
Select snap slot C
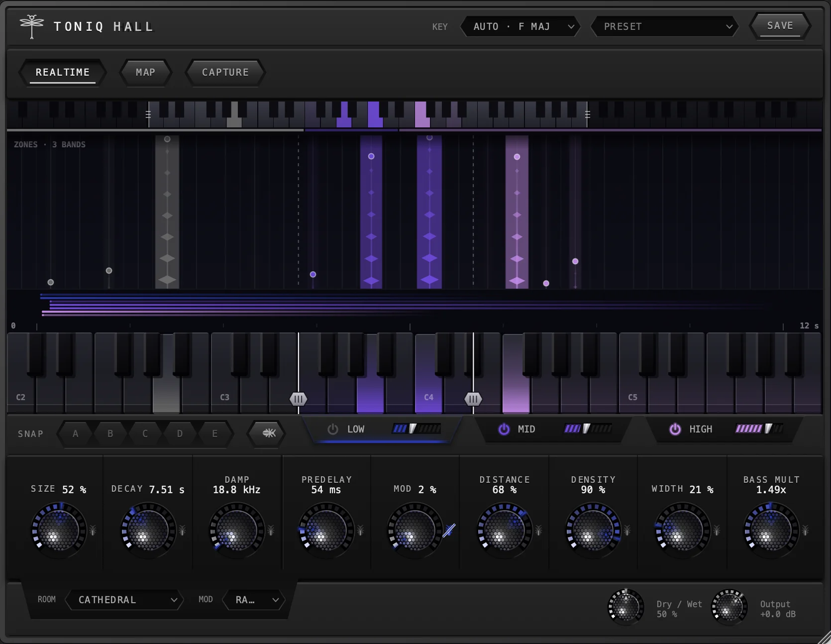point(145,433)
